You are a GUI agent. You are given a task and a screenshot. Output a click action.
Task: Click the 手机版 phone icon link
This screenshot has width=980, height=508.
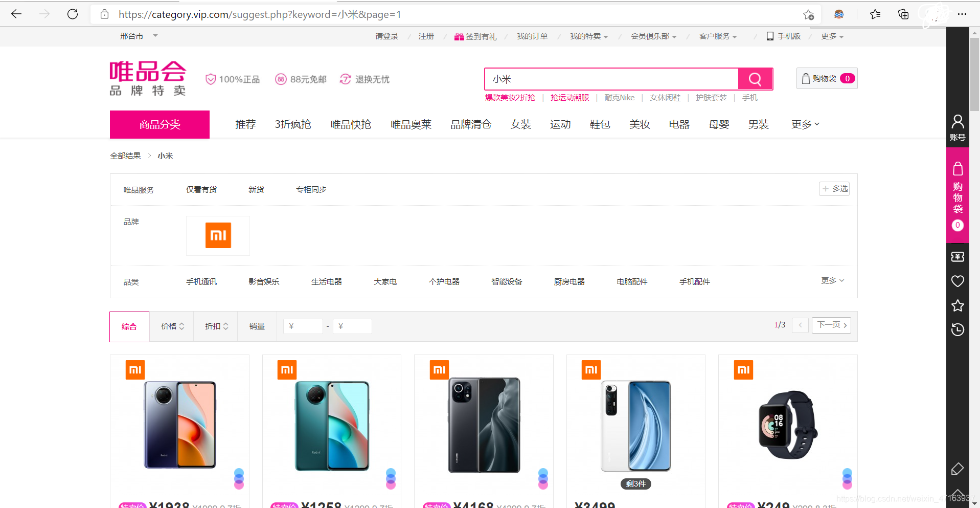[783, 36]
